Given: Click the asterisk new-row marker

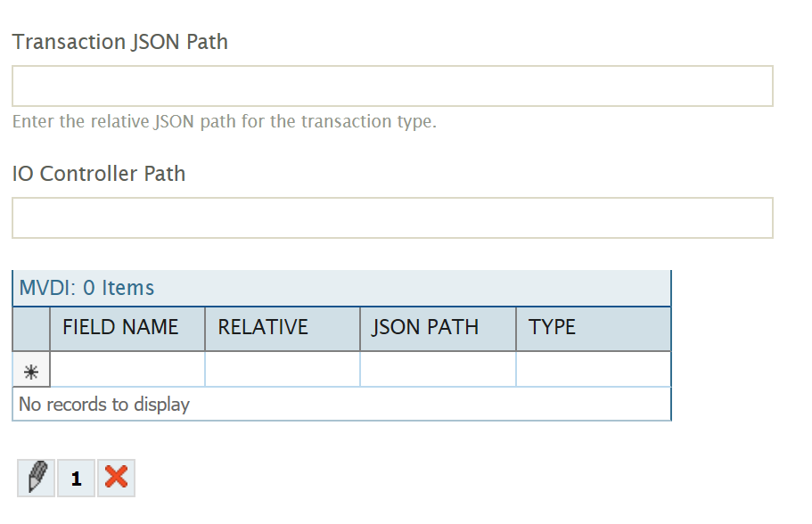Looking at the screenshot, I should (30, 370).
